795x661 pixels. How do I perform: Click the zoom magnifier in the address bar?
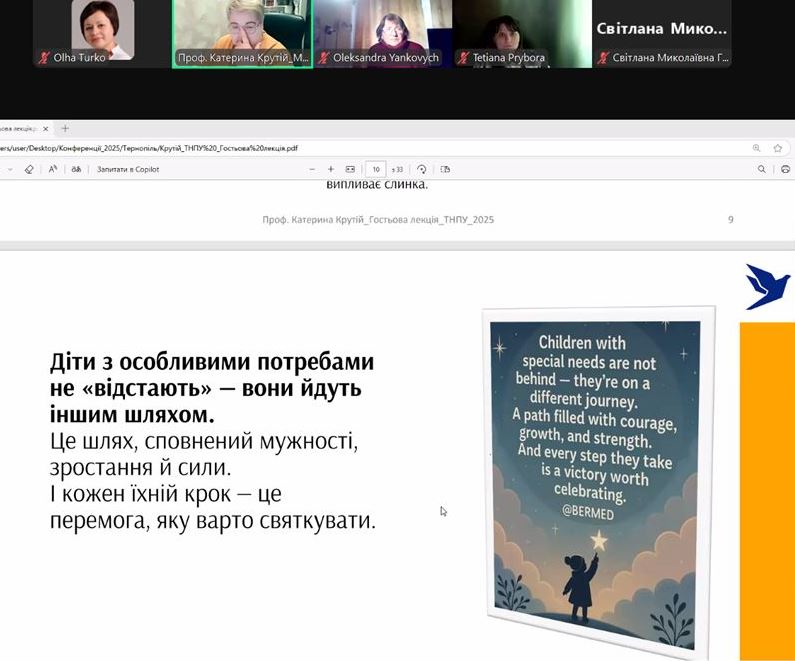click(756, 148)
